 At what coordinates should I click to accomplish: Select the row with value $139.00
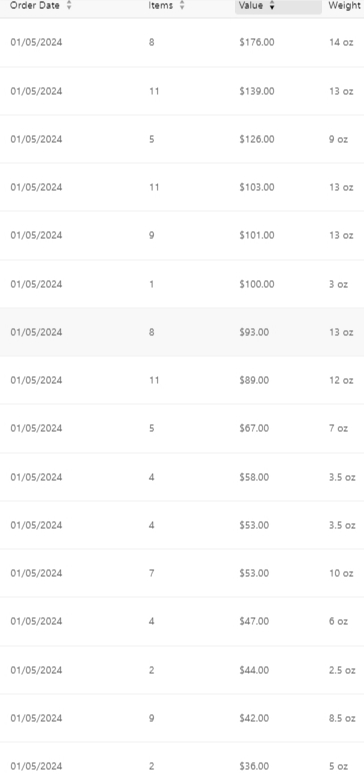click(182, 91)
